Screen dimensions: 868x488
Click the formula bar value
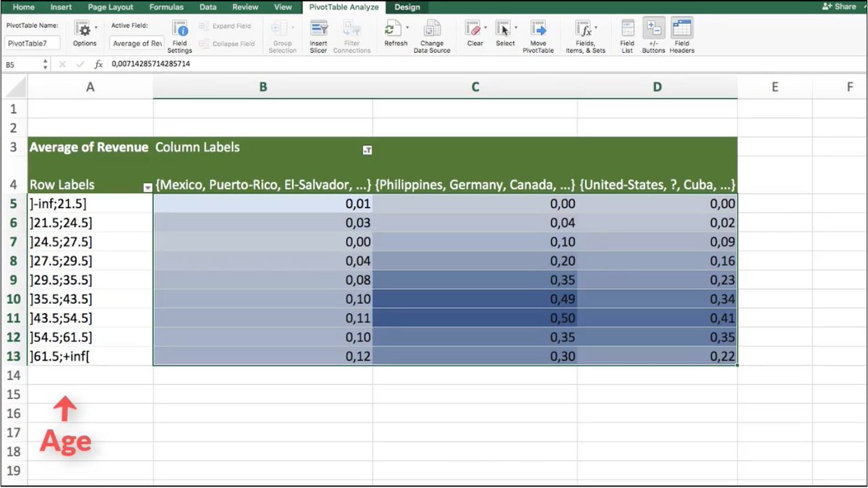pos(150,64)
